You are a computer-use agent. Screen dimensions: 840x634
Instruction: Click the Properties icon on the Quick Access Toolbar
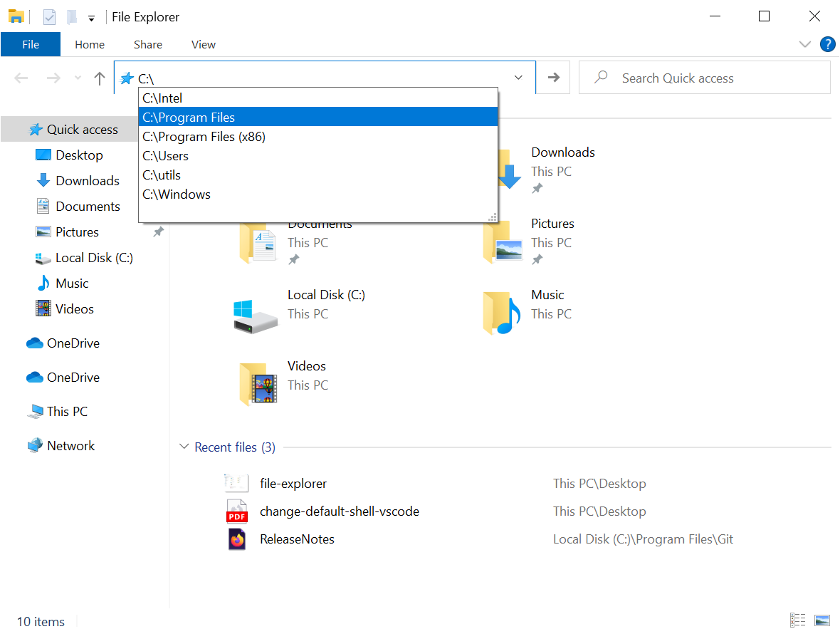tap(48, 16)
